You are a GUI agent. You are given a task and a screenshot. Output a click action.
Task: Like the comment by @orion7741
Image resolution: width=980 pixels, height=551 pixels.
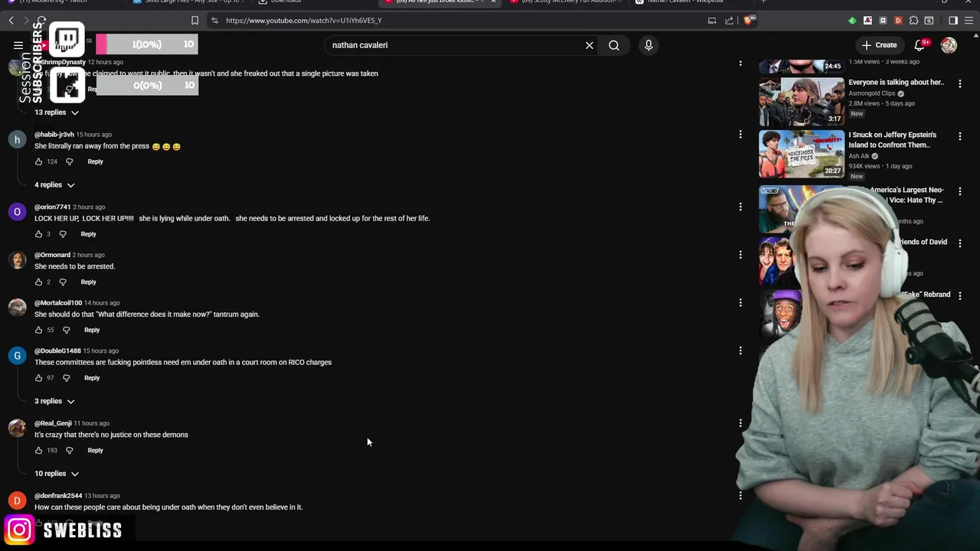point(38,234)
